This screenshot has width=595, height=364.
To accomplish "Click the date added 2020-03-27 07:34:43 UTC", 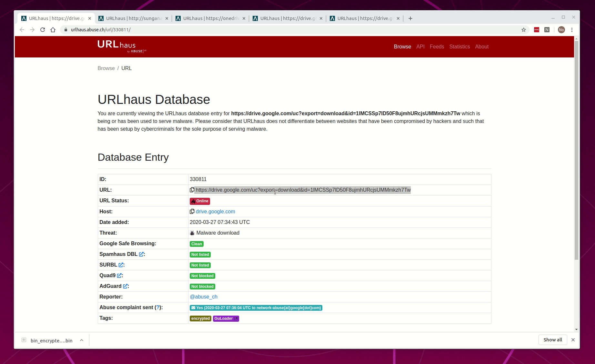I will (220, 222).
